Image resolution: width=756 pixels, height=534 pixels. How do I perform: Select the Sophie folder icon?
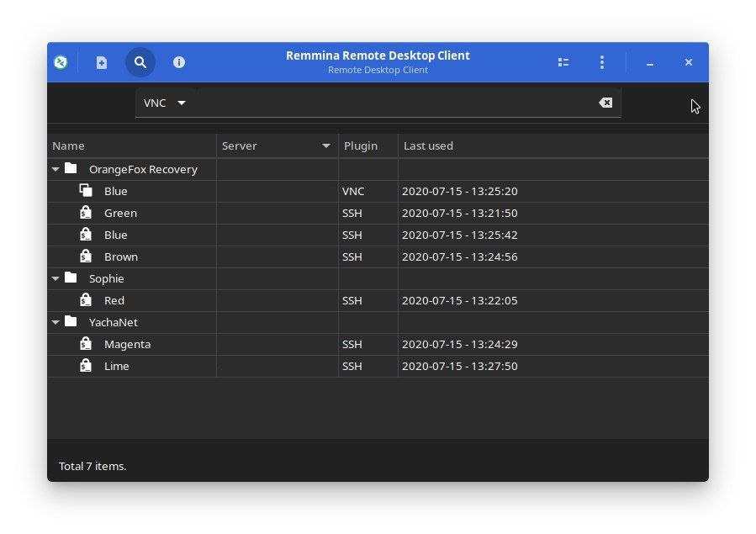pyautogui.click(x=71, y=278)
